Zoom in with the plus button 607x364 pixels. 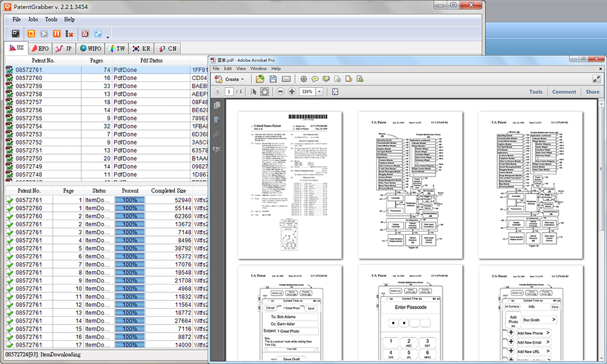[291, 92]
